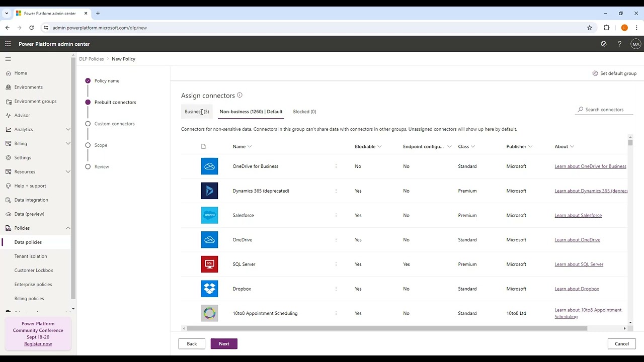Select the Custom connectors step circle
The width and height of the screenshot is (644, 362).
click(88, 124)
